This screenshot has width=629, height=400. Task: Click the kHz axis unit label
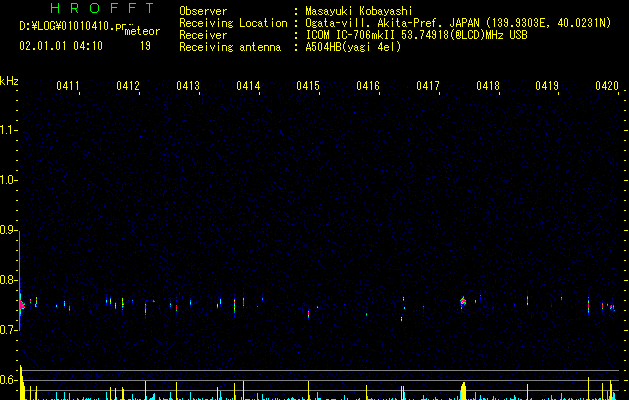pos(9,81)
